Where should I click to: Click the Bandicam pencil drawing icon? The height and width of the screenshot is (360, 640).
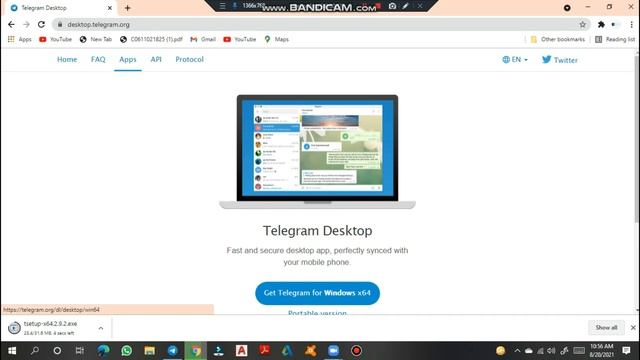coord(405,6)
